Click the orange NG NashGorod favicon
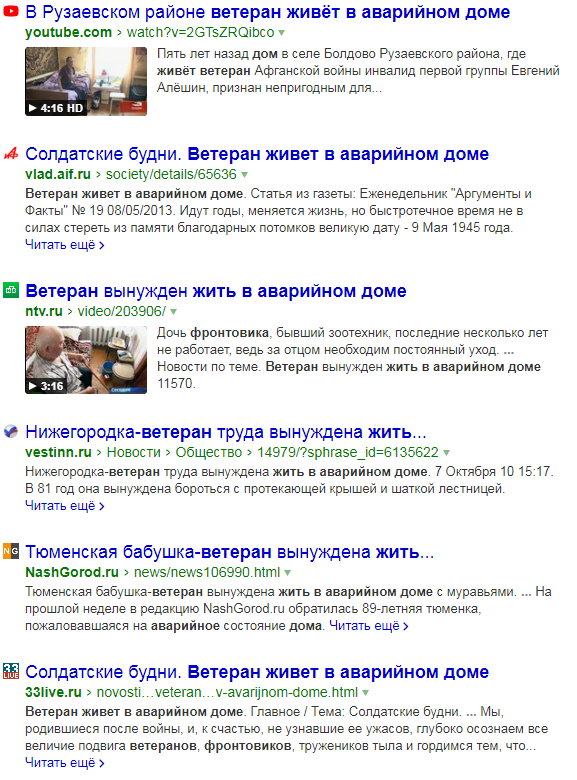The image size is (577, 780). [x=11, y=551]
